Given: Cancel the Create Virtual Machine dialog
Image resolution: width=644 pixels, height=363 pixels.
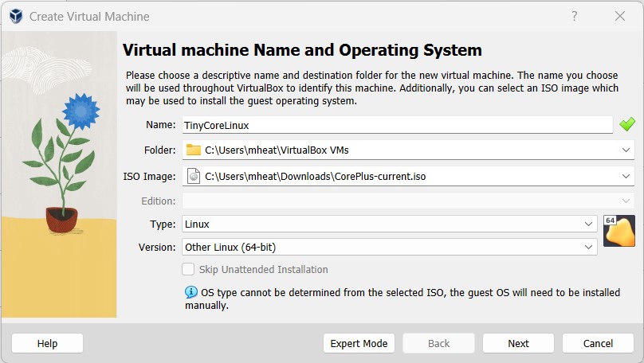Looking at the screenshot, I should [598, 343].
